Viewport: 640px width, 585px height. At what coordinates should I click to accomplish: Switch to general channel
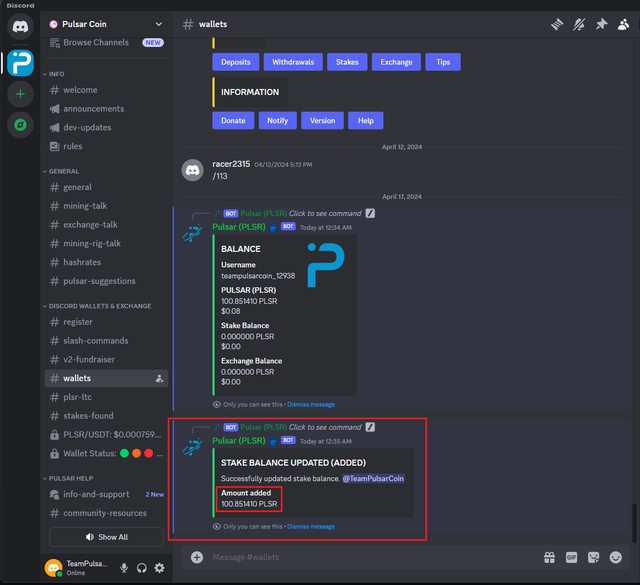coord(106,187)
